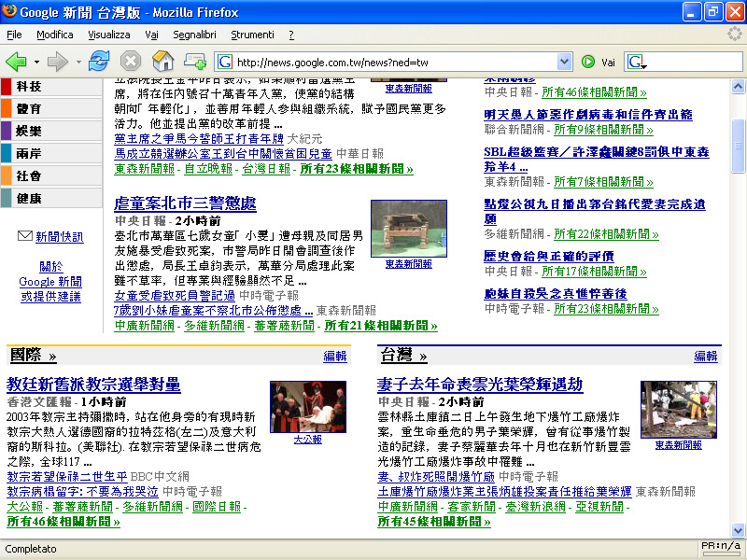Click the green Back arrow button
Screen dimensions: 747x560
click(16, 62)
